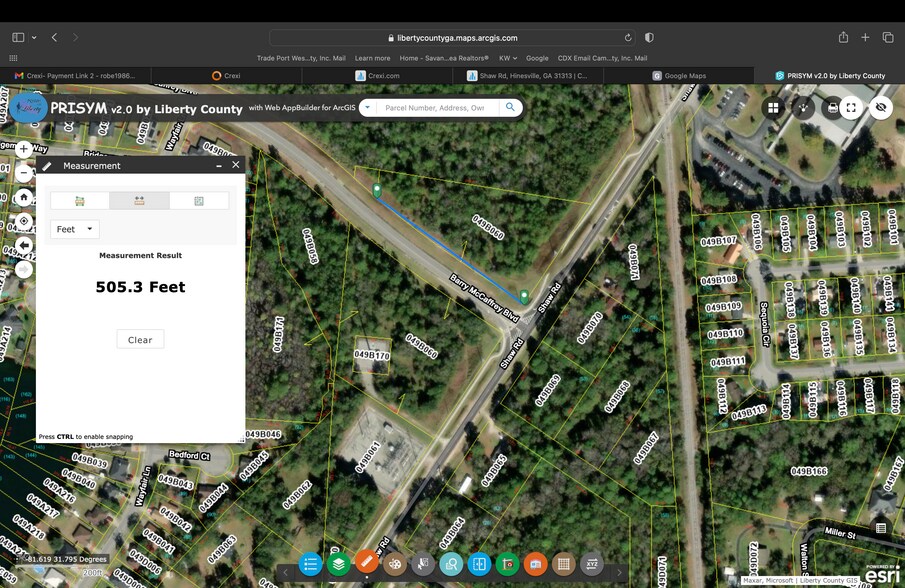Open the bookmarks grid launcher icon
Image resolution: width=905 pixels, height=588 pixels.
13,58
